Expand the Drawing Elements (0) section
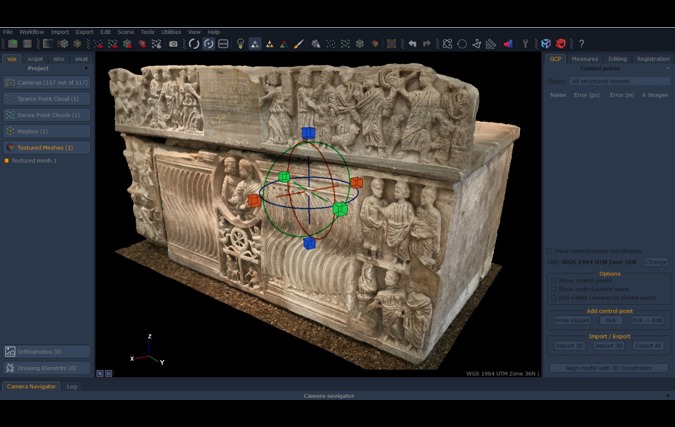Viewport: 675px width, 427px height. tap(47, 368)
